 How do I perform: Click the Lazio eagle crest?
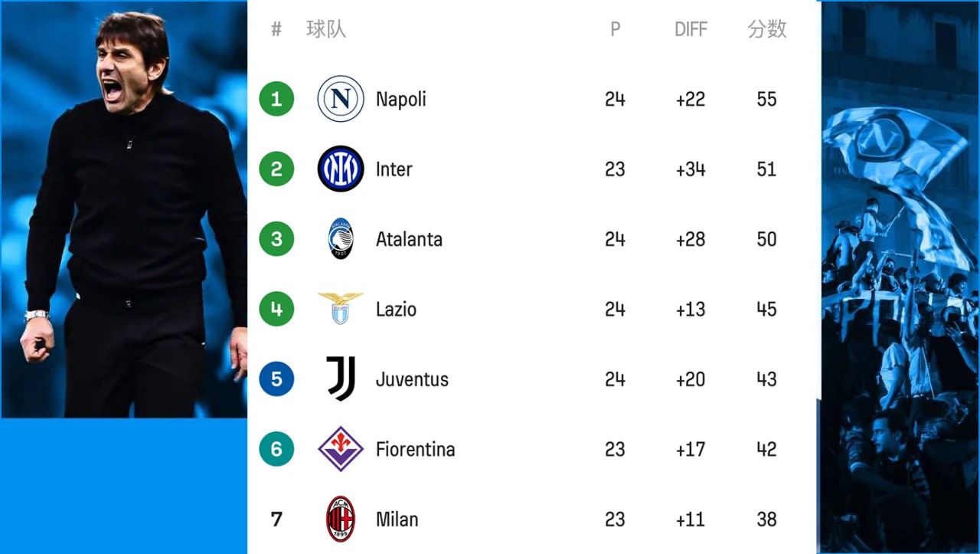341,308
